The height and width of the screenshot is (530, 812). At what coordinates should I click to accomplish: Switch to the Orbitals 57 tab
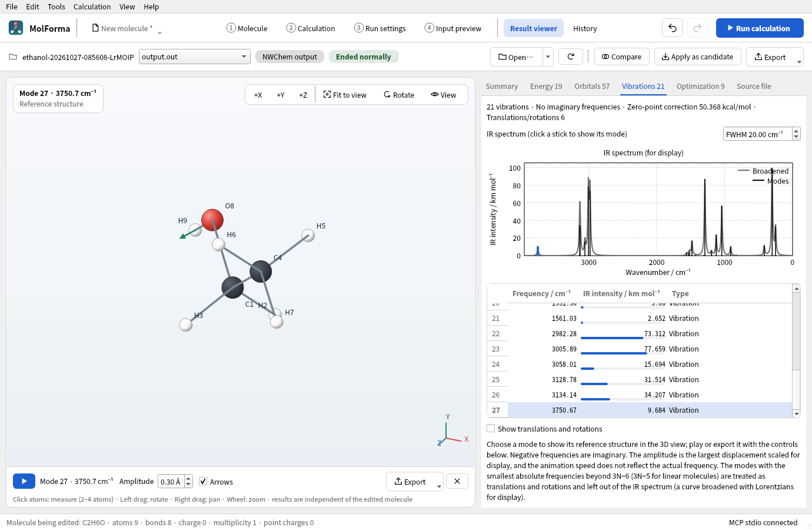coord(592,86)
